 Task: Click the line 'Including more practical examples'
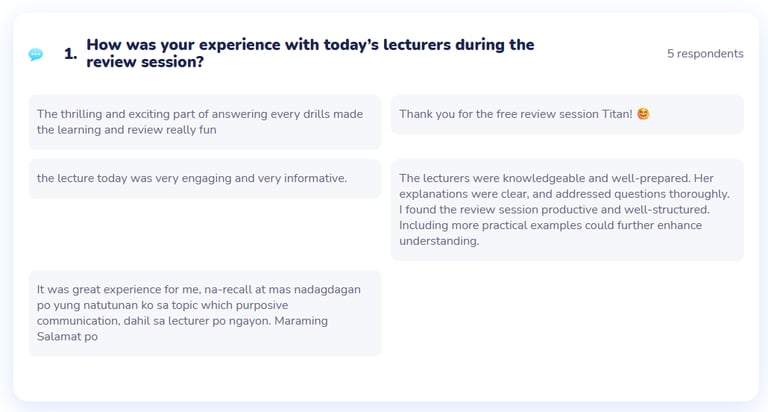(x=551, y=225)
